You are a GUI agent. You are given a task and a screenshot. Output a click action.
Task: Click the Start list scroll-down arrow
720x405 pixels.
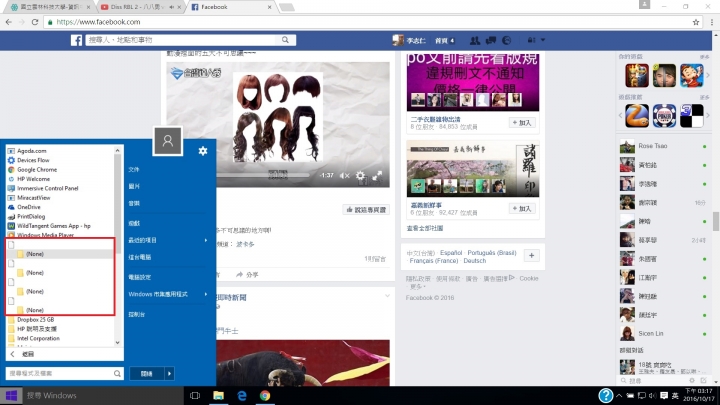tap(118, 342)
